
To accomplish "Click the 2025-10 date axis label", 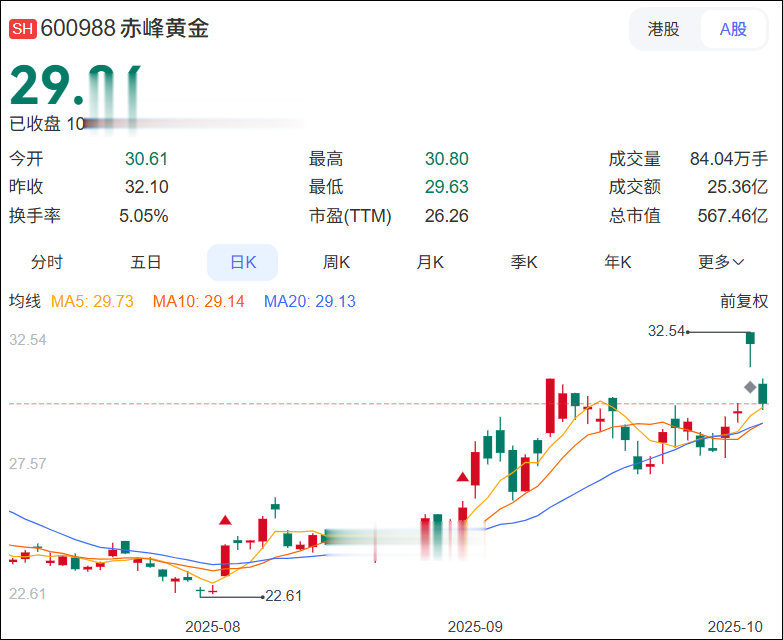I will [x=735, y=627].
